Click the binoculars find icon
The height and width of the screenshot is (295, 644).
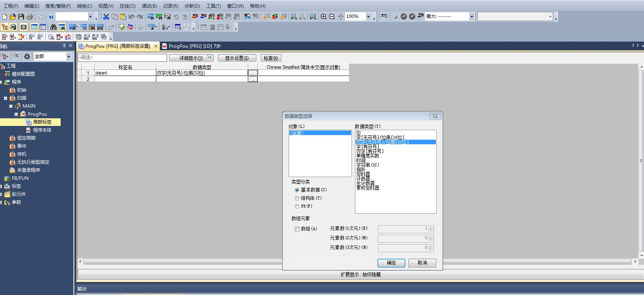point(53,27)
